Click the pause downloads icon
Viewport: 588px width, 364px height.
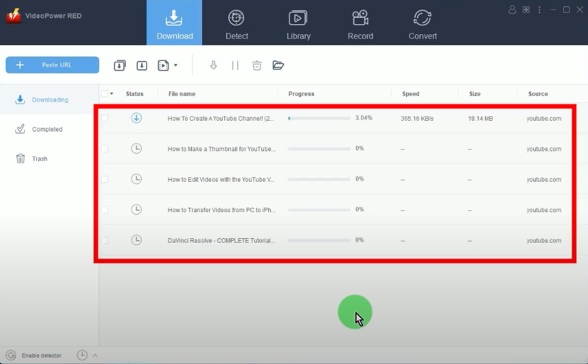235,65
